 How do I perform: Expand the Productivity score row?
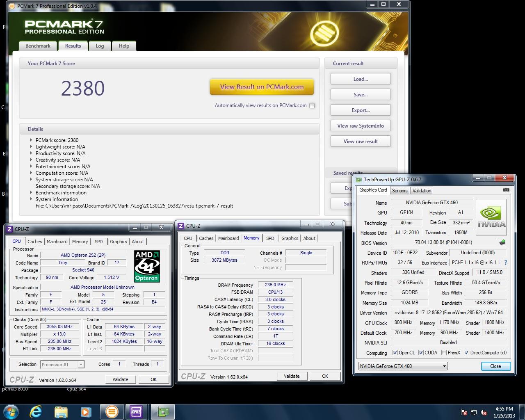pos(31,153)
